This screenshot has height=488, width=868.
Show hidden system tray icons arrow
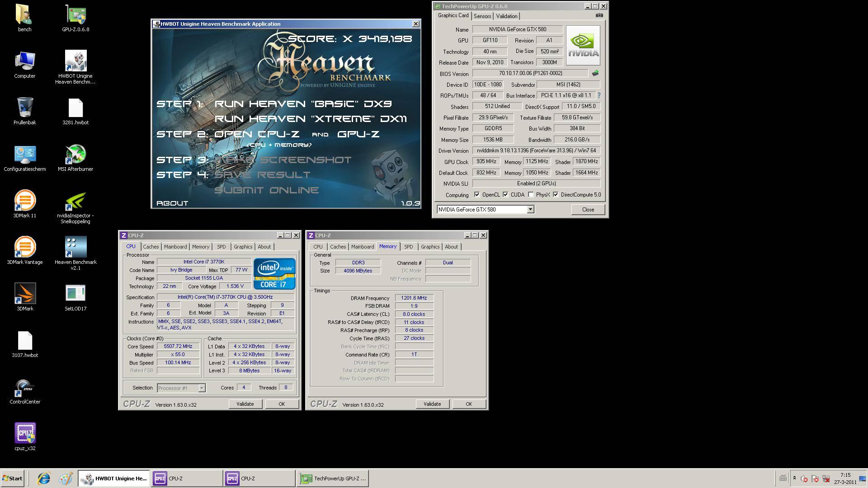(794, 478)
